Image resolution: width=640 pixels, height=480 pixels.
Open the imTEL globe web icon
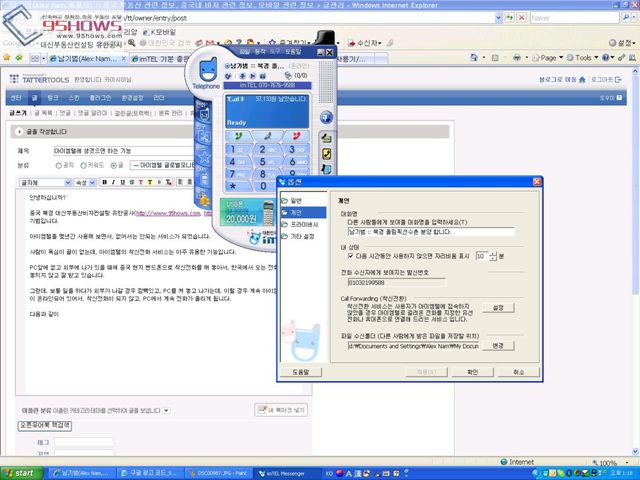pos(326,118)
